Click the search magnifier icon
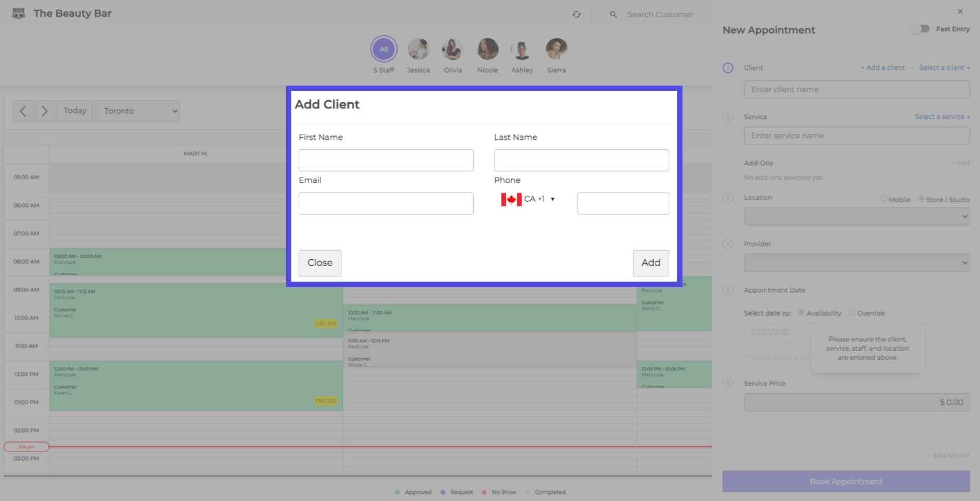Viewport: 980px width, 501px height. 614,15
